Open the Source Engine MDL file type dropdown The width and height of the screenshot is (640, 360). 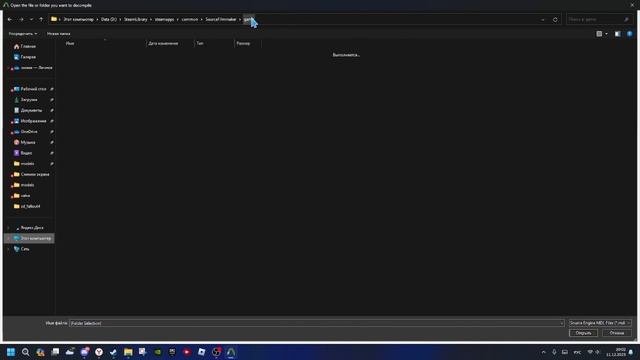(600, 323)
